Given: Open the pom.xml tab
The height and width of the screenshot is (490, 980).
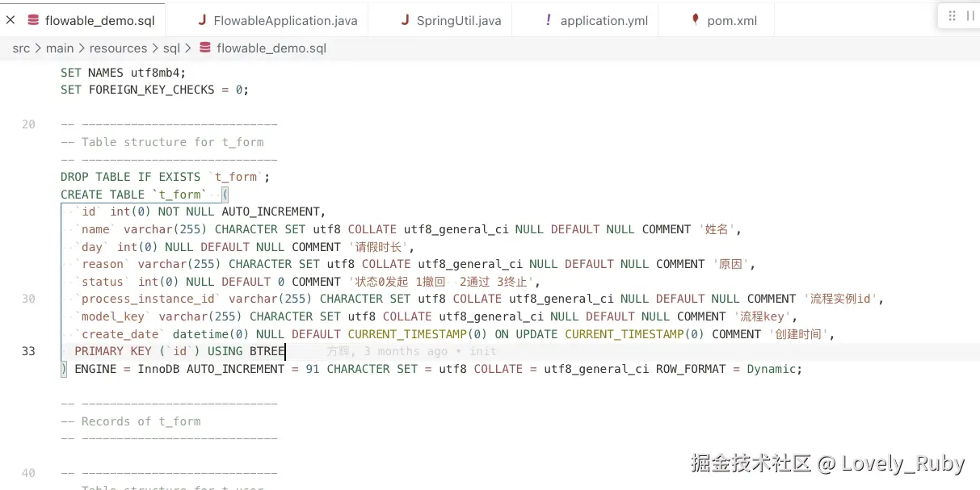Looking at the screenshot, I should pyautogui.click(x=724, y=20).
